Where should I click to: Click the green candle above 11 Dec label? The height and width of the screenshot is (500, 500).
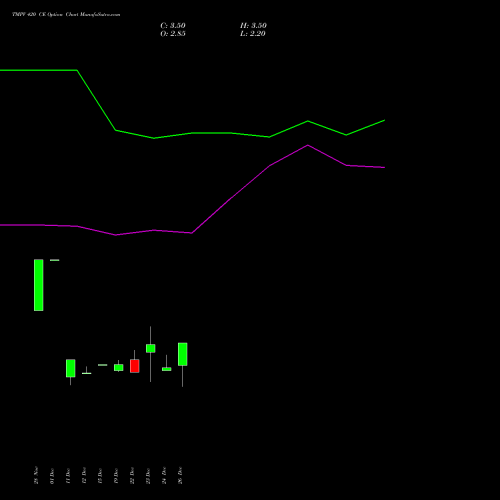[71, 368]
